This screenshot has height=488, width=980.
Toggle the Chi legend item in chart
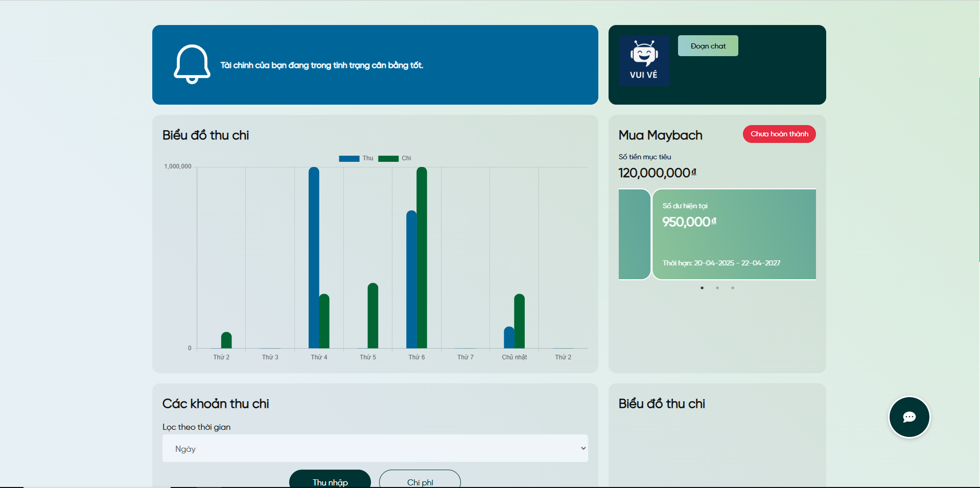(x=395, y=158)
